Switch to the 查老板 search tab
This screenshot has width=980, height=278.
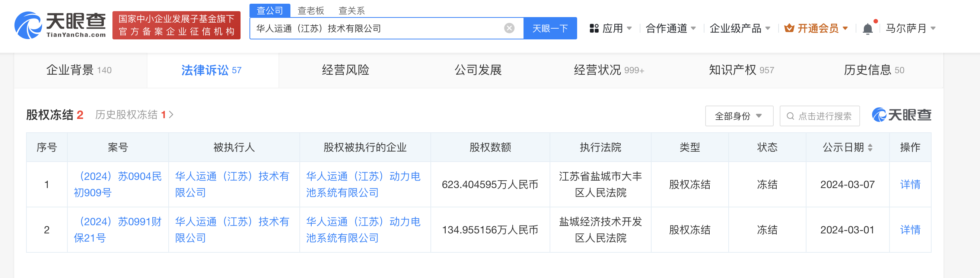(x=311, y=11)
